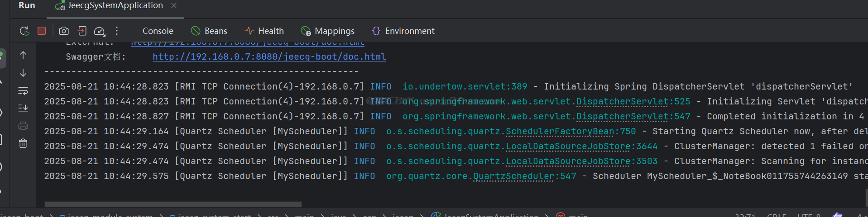
Task: Click the 'Initializing Spring DispatcherServlet' message
Action: [644, 86]
